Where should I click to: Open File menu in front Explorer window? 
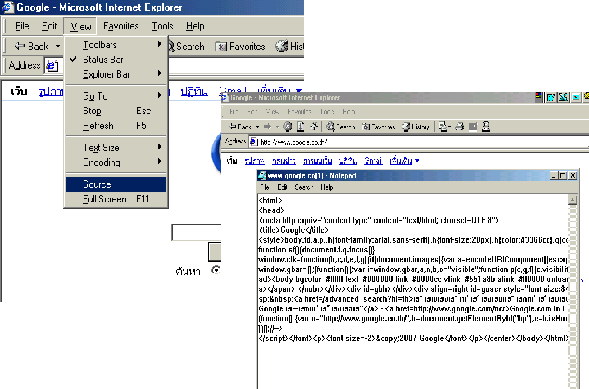click(22, 26)
